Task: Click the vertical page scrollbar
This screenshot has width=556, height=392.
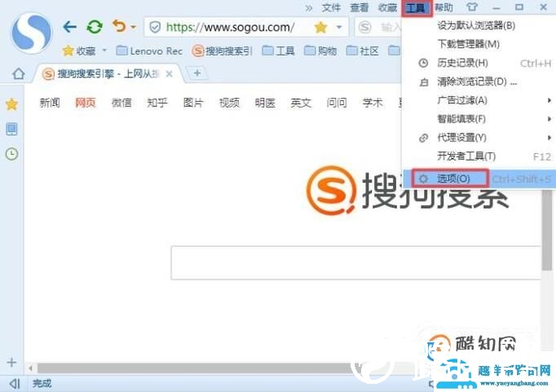Action: point(547,231)
